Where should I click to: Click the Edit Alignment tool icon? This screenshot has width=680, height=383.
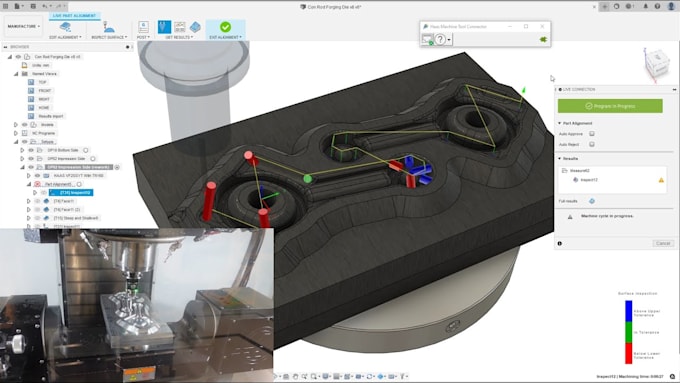(x=65, y=27)
